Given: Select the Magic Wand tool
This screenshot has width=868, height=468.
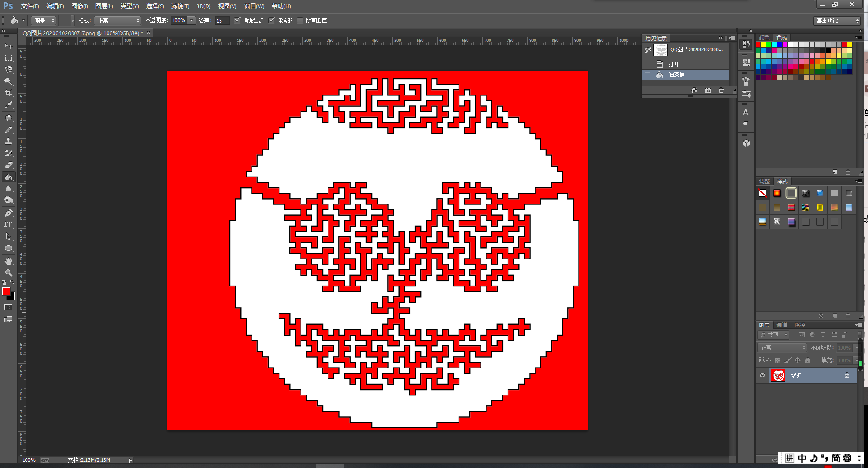Looking at the screenshot, I should click(9, 81).
